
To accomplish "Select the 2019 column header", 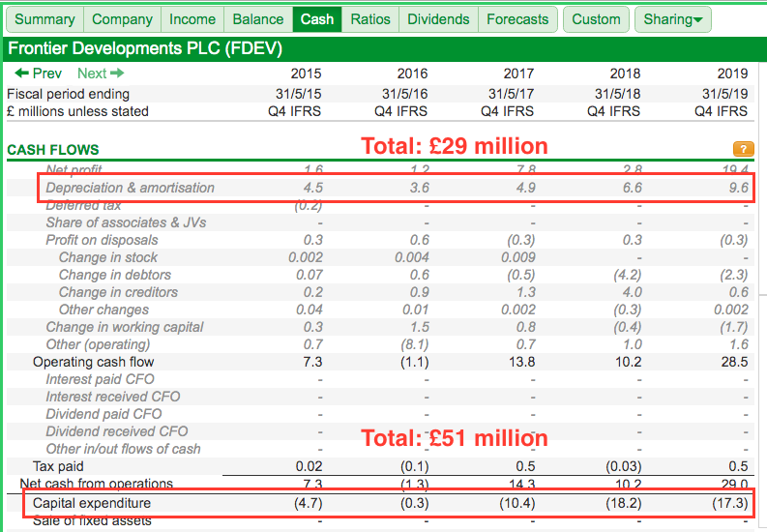I will point(732,74).
